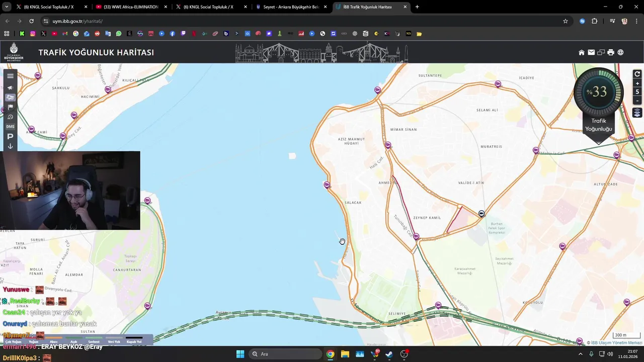
Task: Open Kick bookmark in bookmarks bar
Action: pos(22,34)
